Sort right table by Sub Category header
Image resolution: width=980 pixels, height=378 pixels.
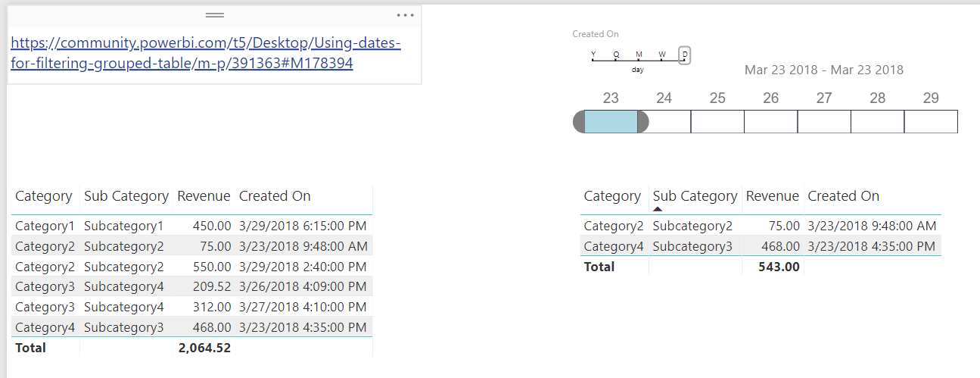pos(695,196)
